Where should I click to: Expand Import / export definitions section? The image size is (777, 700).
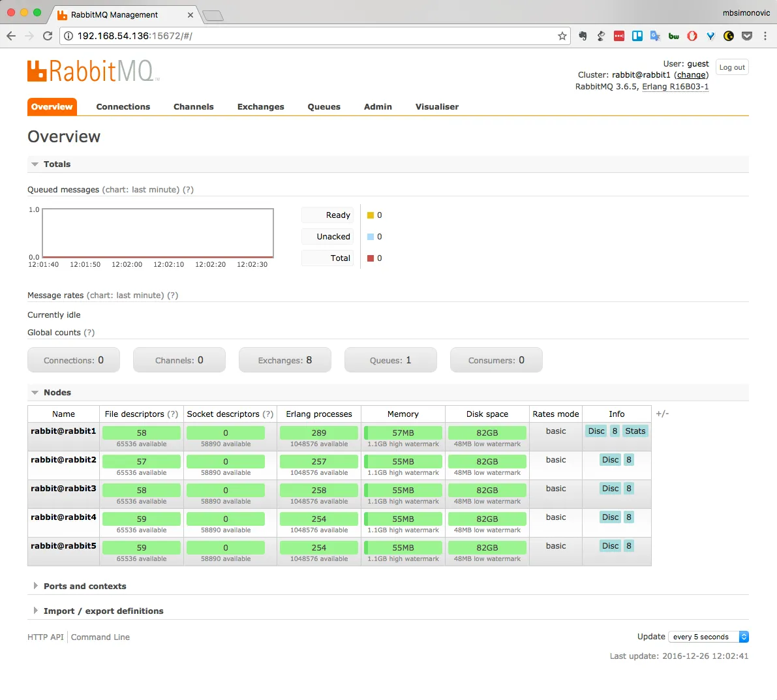click(103, 611)
